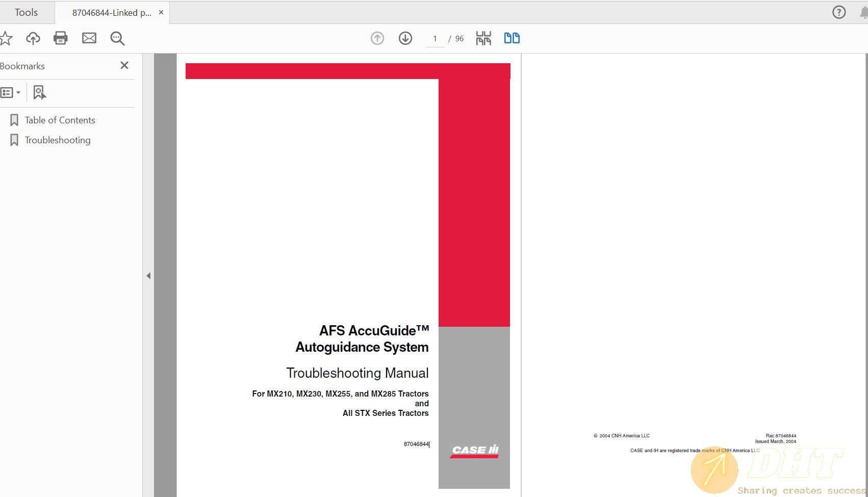Switch to the Tools tab
The image size is (868, 497).
click(27, 12)
